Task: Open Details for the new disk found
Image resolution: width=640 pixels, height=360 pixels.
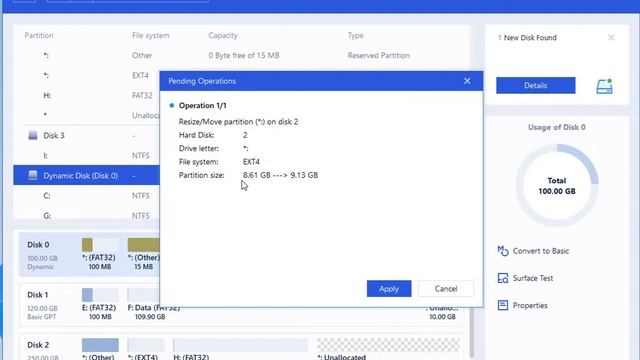Action: pyautogui.click(x=536, y=85)
